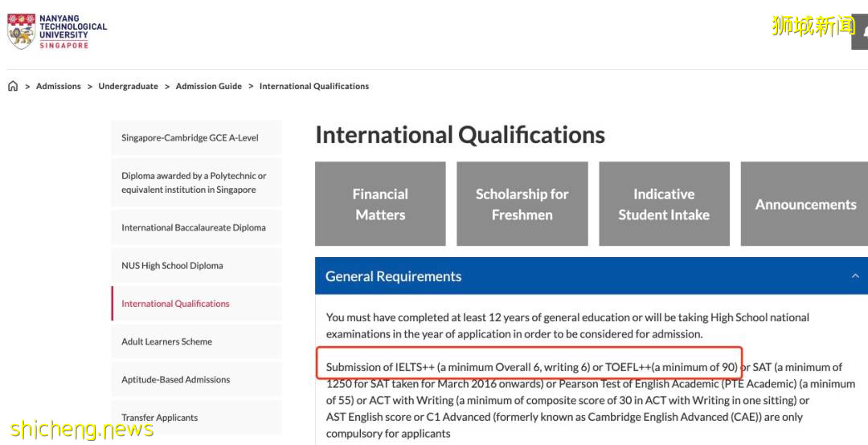Open Scholarship for Freshmen tile
Screen dimensions: 868x445
(x=522, y=204)
